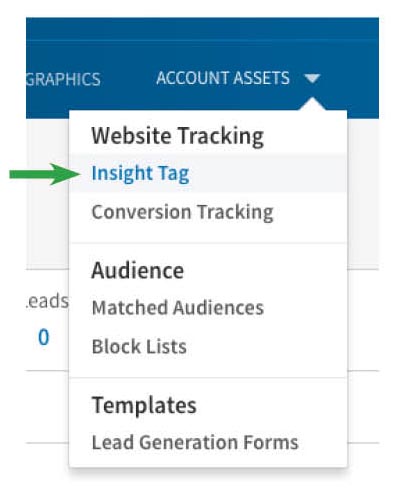Click the Website Tracking section heading
The height and width of the screenshot is (491, 404).
point(178,136)
